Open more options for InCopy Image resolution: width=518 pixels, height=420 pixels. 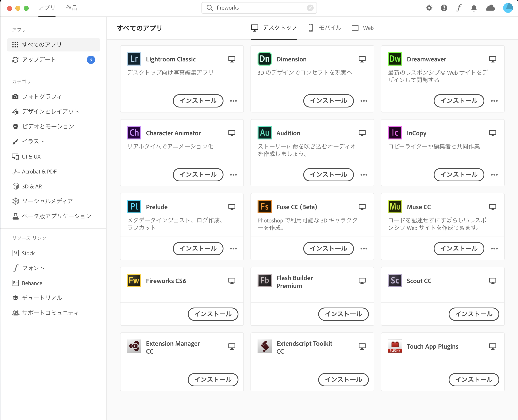[x=494, y=175]
